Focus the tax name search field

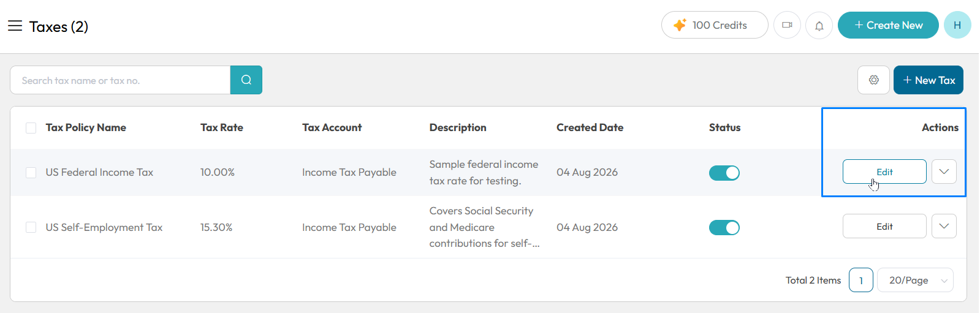pos(120,80)
